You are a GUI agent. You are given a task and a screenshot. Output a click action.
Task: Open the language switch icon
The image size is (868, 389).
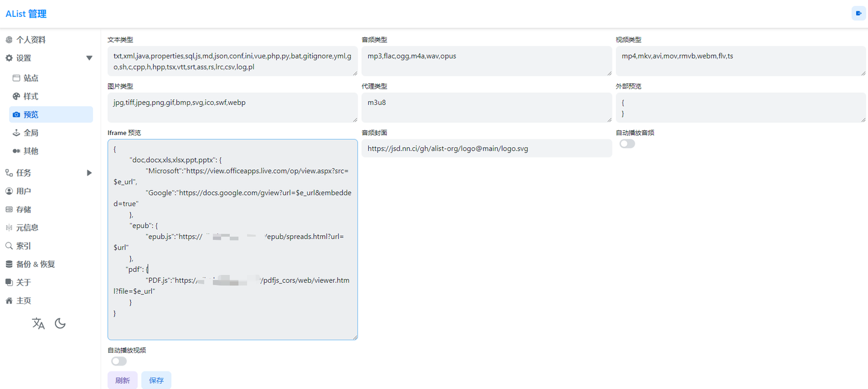click(39, 323)
